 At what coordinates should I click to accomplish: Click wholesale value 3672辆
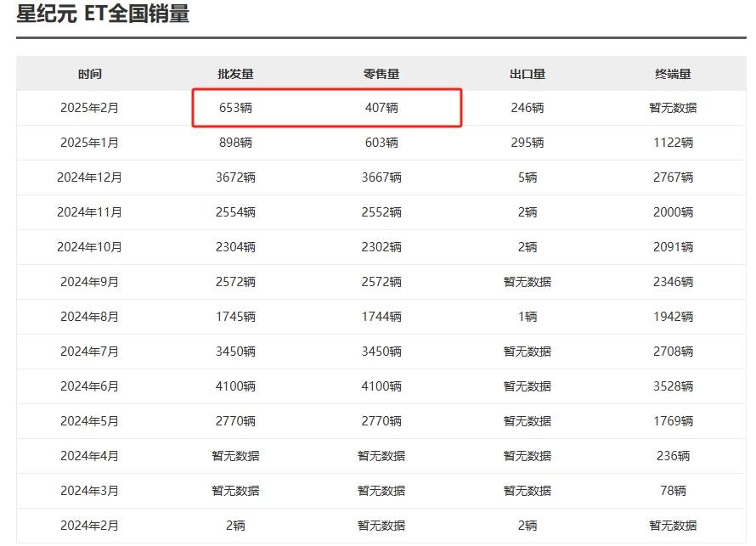[235, 177]
